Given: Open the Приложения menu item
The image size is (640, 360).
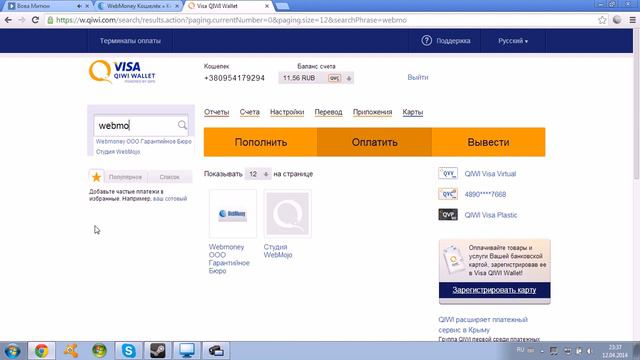Looking at the screenshot, I should (x=372, y=112).
